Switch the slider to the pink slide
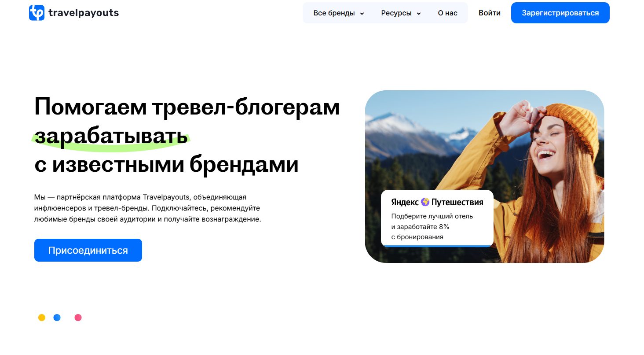 coord(78,317)
